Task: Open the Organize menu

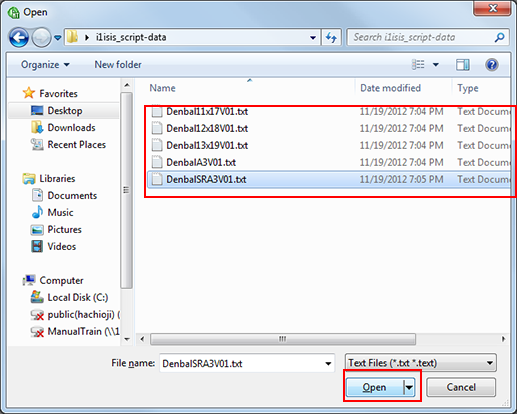Action: pos(45,65)
